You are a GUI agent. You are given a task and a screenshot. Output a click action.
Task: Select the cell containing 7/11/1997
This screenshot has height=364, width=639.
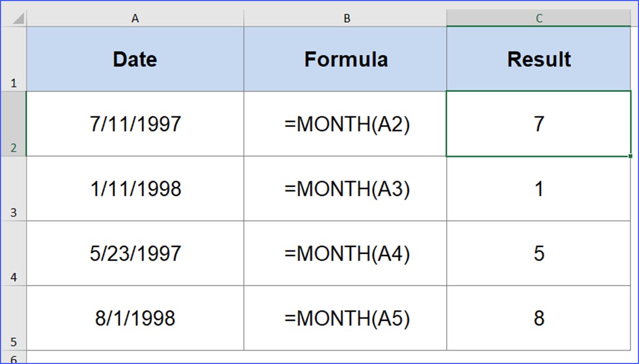tap(135, 123)
